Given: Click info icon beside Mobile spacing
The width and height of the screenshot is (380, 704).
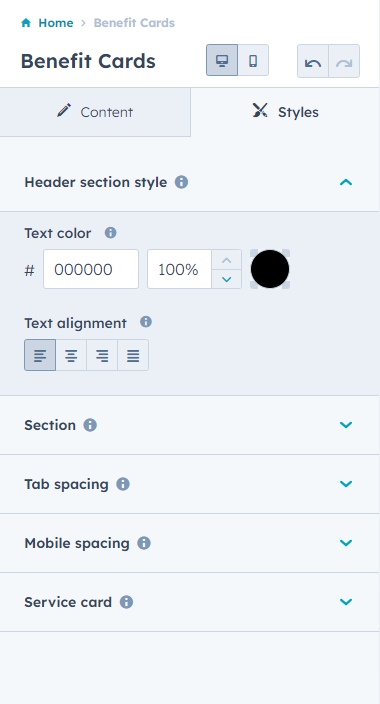Looking at the screenshot, I should point(144,543).
